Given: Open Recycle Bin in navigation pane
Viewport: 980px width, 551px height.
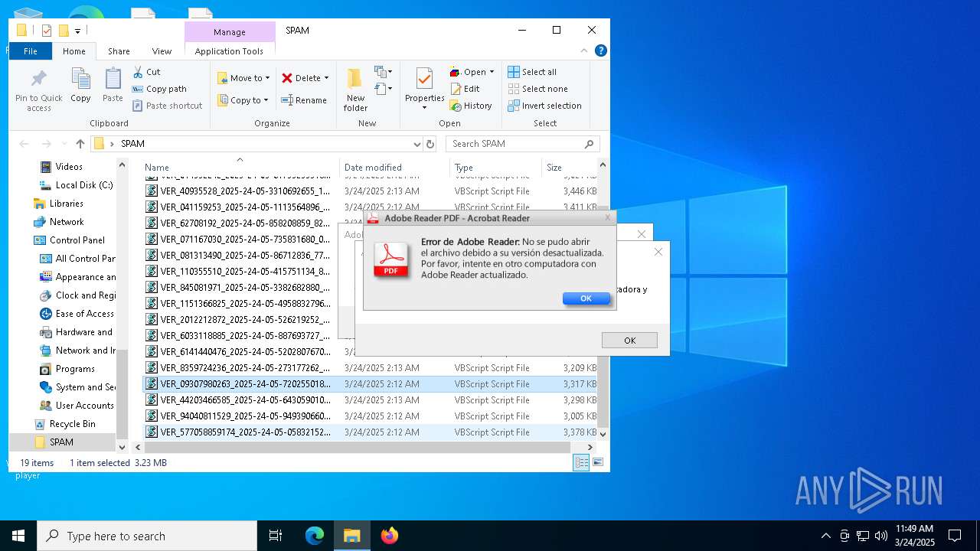Looking at the screenshot, I should click(x=65, y=424).
